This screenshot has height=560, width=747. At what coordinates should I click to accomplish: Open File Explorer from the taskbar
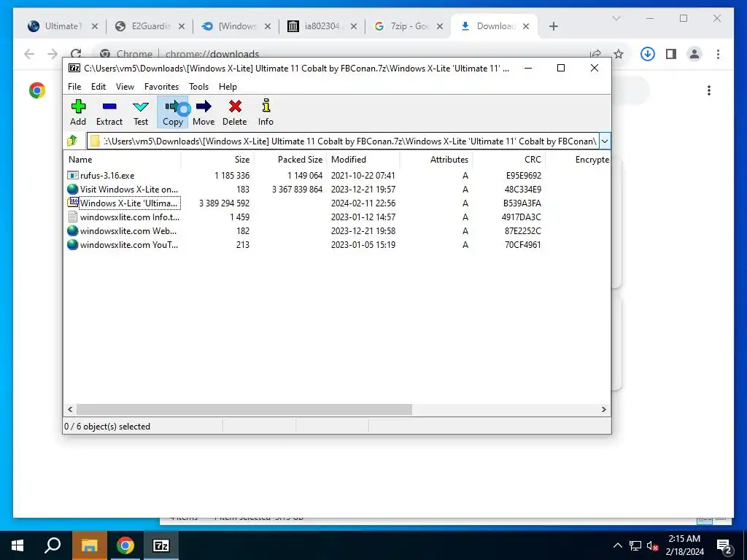[x=90, y=545]
